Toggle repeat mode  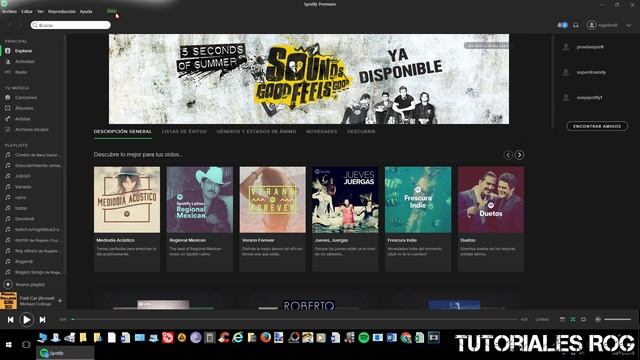point(583,319)
